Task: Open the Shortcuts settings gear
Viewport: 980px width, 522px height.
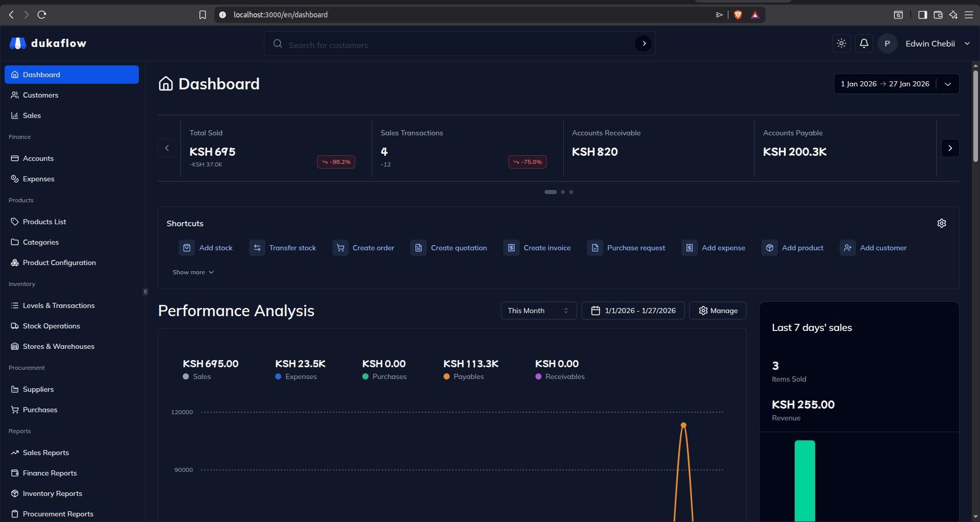Action: point(942,223)
